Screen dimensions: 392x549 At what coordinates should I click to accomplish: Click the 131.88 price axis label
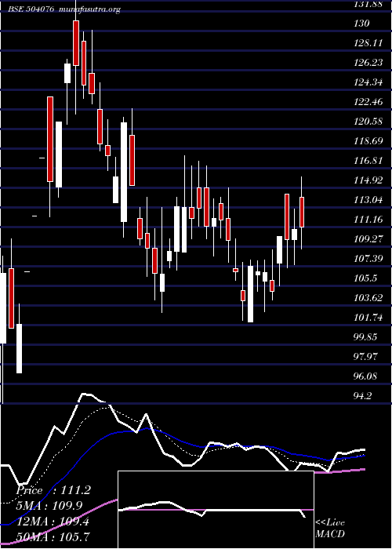coord(367,4)
